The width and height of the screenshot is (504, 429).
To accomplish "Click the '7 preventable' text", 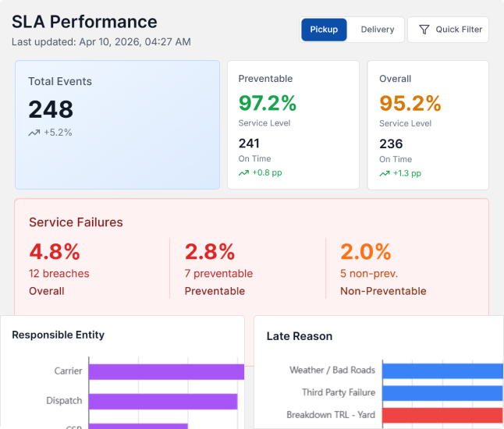I will click(x=218, y=274).
